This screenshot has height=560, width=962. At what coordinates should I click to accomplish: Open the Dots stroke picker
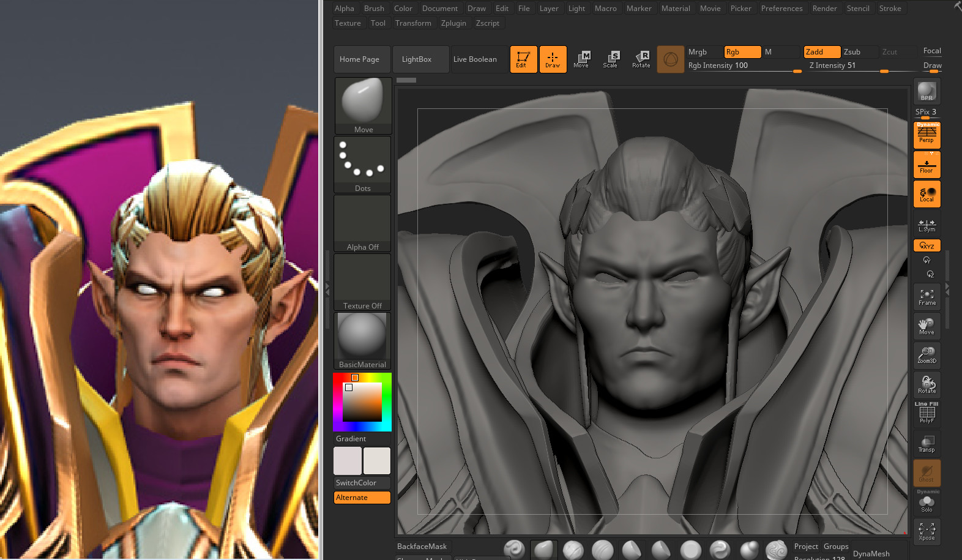363,165
